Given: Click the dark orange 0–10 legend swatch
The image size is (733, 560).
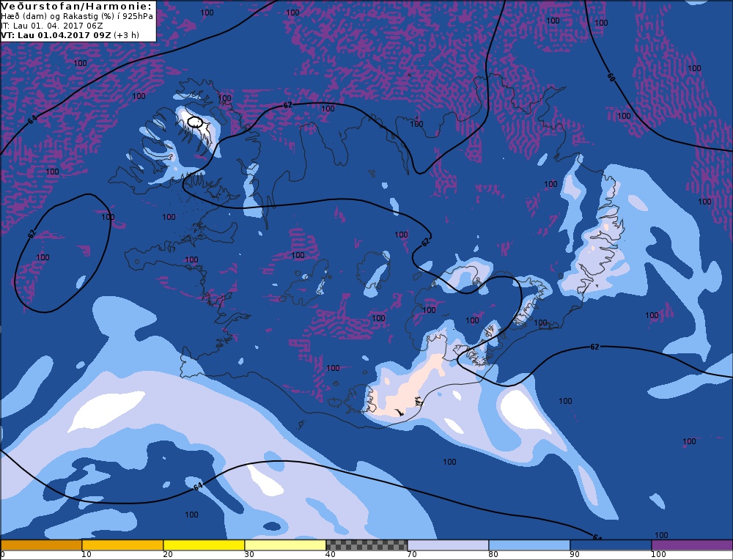Looking at the screenshot, I should click(x=41, y=545).
